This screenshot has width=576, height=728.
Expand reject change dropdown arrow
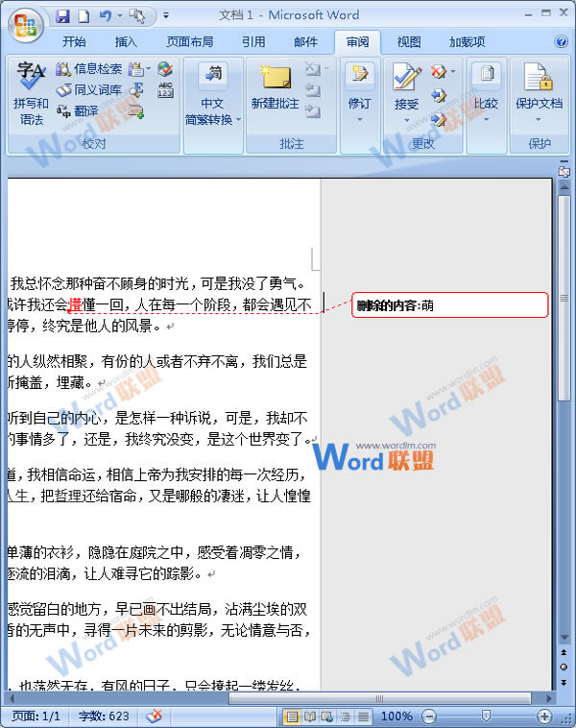pos(453,71)
